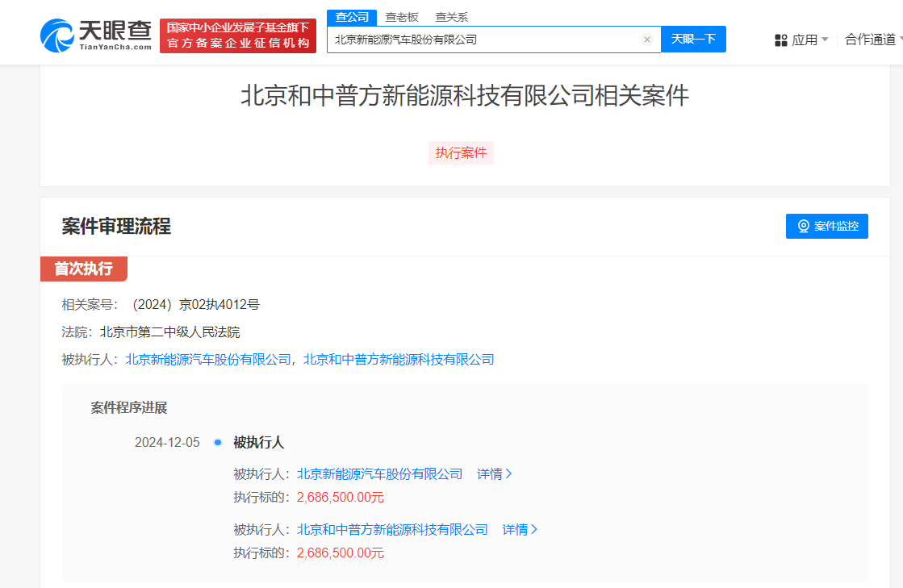Viewport: 903px width, 588px height.
Task: Click the red 官方备案企业征信机构 banner
Action: 238,35
